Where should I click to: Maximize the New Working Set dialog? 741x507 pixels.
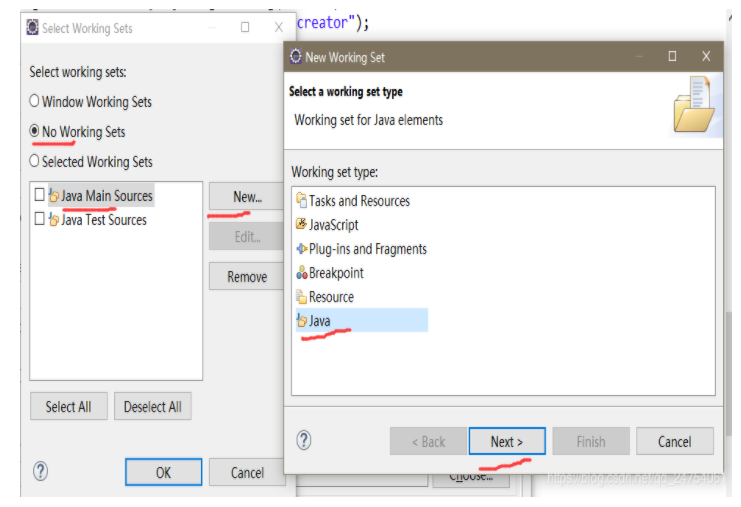(672, 56)
